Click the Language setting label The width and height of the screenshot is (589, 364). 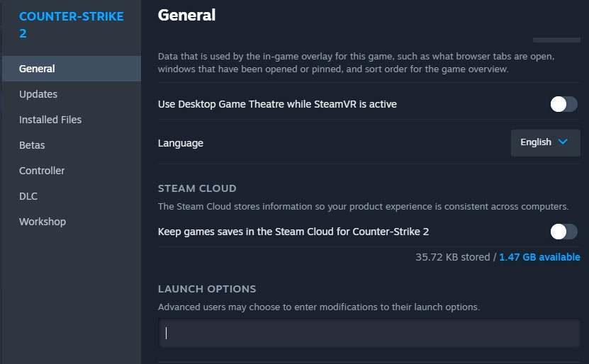coord(181,143)
